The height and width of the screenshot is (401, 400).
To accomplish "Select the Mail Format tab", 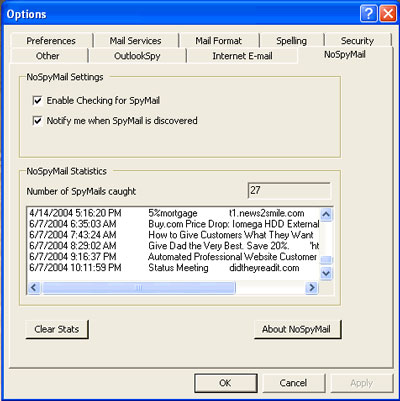I will (x=219, y=41).
